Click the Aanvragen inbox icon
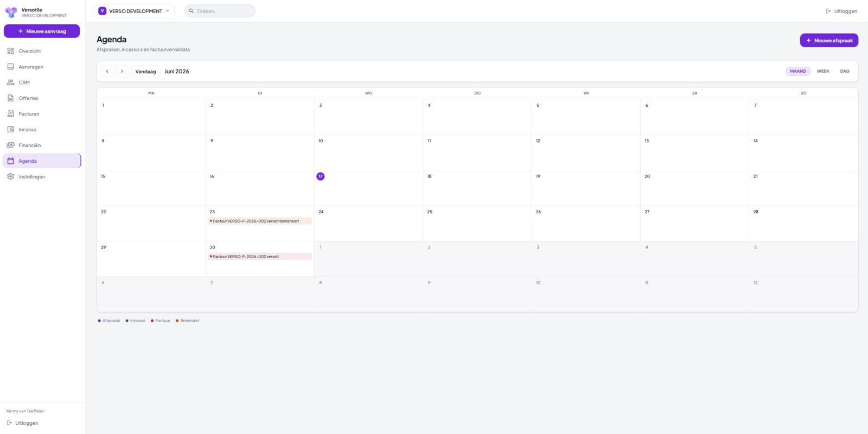The width and height of the screenshot is (868, 434). click(x=10, y=67)
